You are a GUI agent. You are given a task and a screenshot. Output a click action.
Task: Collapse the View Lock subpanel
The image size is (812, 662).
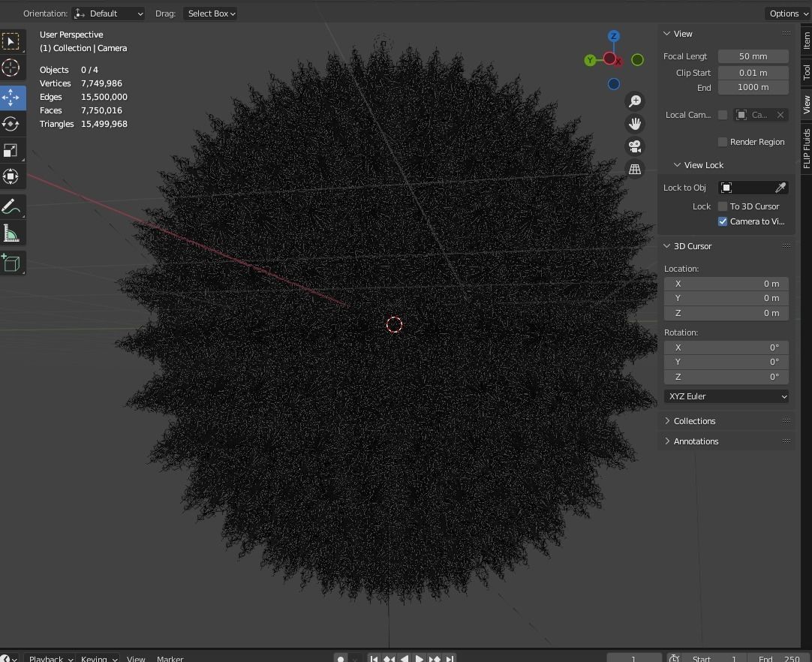(x=678, y=165)
